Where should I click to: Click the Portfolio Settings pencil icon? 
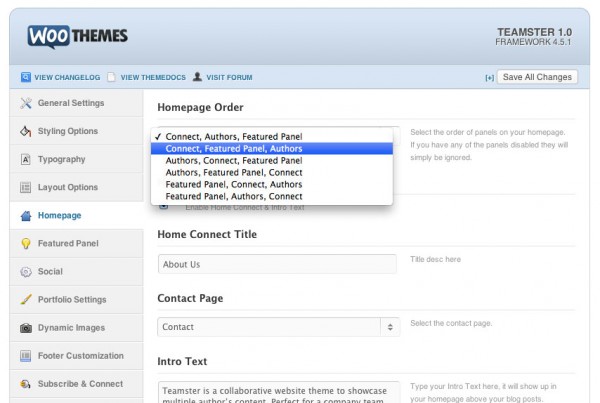(x=26, y=299)
